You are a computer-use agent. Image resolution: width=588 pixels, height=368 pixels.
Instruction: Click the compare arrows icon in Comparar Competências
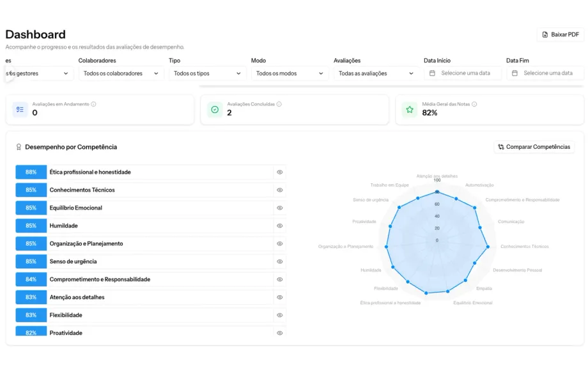(500, 147)
